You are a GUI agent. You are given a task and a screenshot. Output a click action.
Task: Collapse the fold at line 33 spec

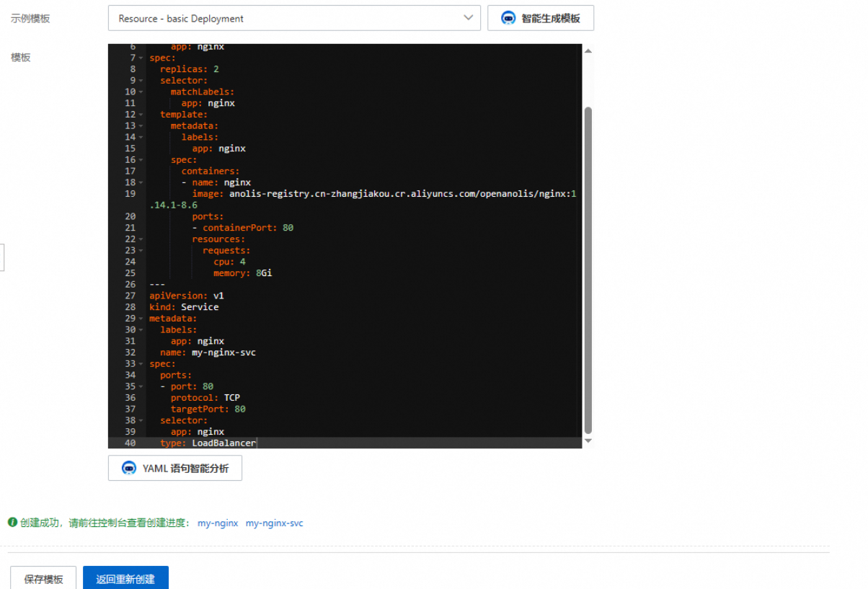[x=141, y=364]
